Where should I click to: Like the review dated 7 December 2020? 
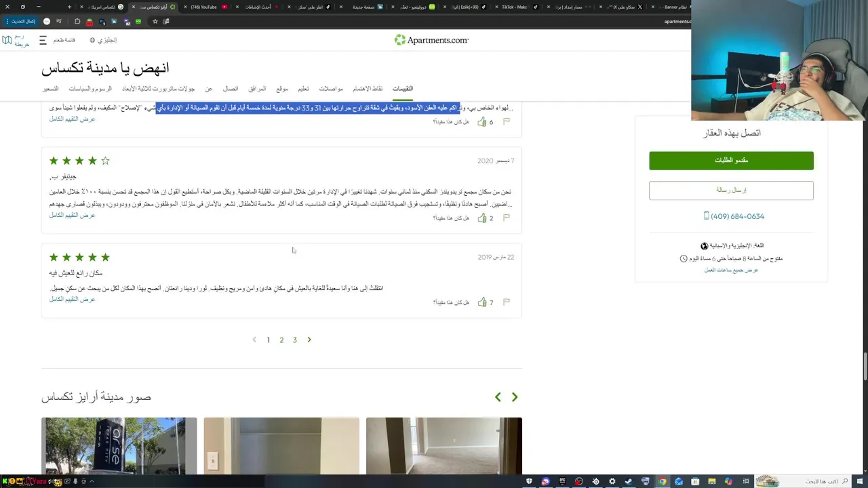point(482,218)
